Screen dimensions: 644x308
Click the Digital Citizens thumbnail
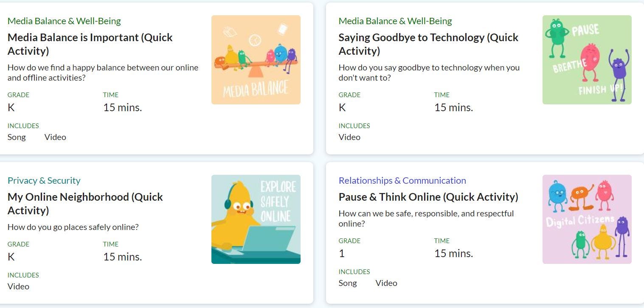pos(587,219)
